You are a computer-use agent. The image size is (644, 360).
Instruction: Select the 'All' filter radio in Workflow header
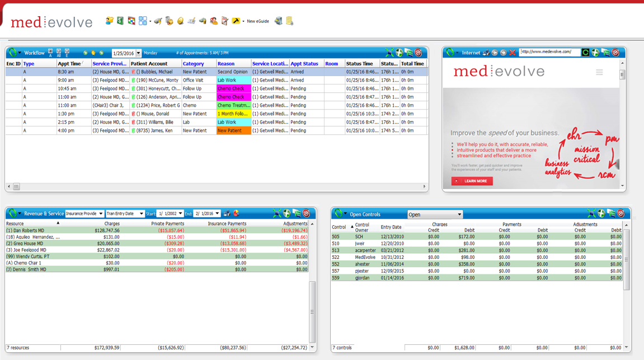point(59,53)
